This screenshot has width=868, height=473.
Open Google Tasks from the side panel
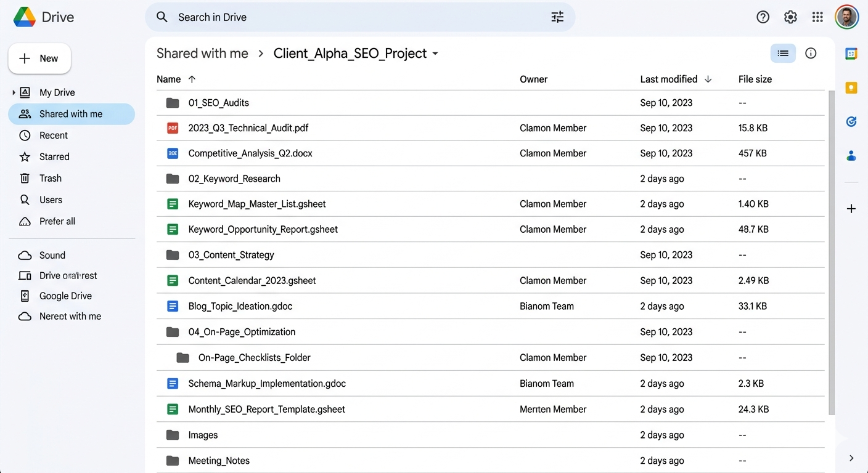point(851,121)
